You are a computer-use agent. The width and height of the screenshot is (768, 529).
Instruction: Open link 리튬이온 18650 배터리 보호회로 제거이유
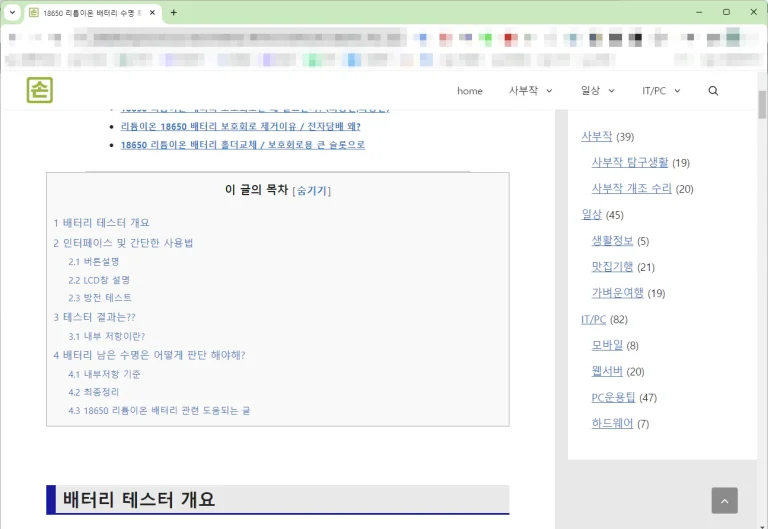click(240, 126)
